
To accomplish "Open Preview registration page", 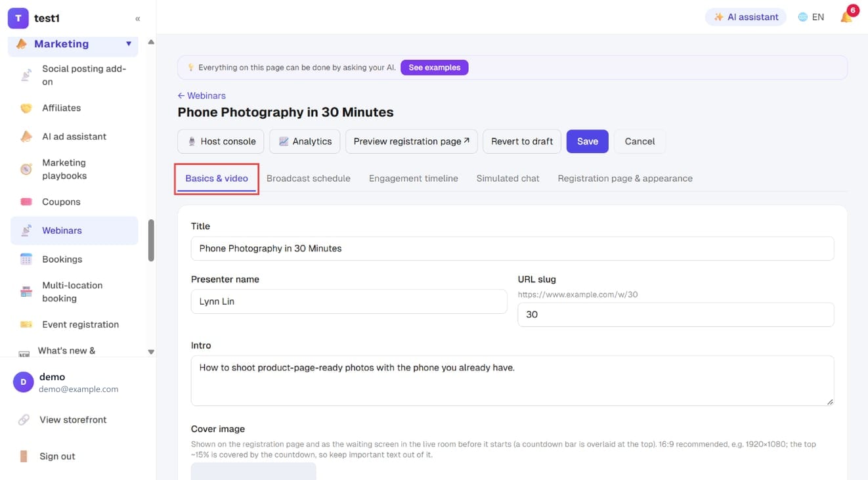I will click(x=412, y=141).
